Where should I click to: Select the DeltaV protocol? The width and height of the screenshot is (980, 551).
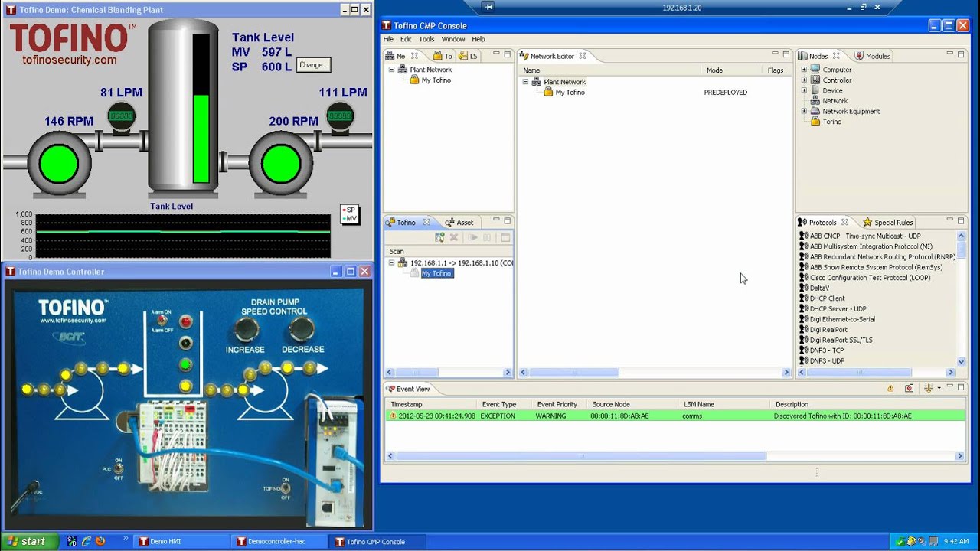point(814,289)
